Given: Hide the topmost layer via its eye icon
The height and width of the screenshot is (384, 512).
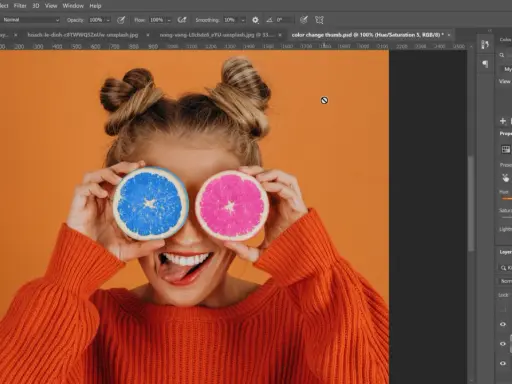Looking at the screenshot, I should [503, 324].
